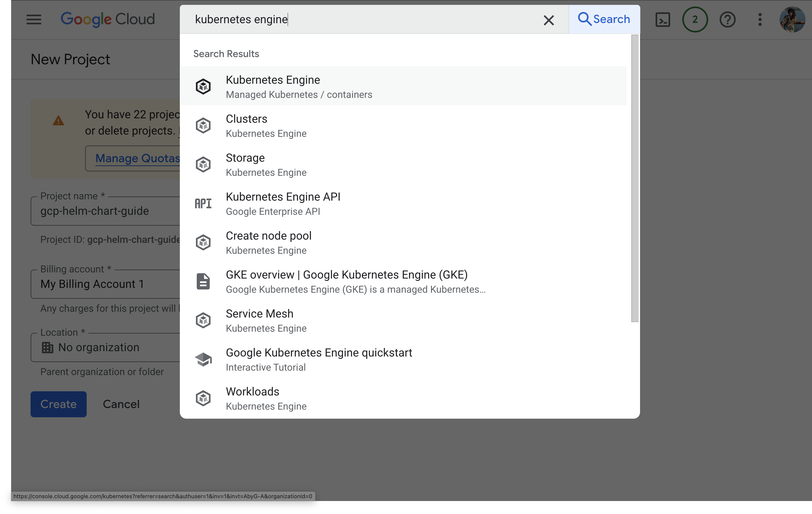Open the three-dot settings menu

(x=760, y=19)
